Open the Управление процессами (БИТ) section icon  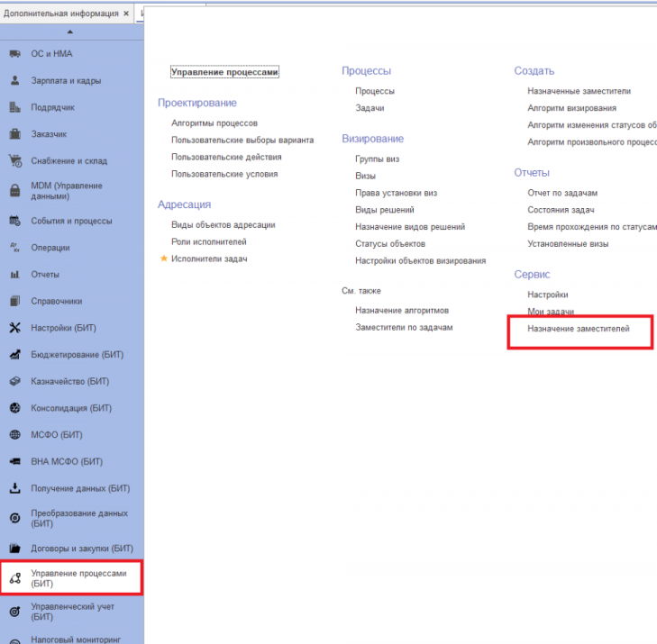coord(15,578)
